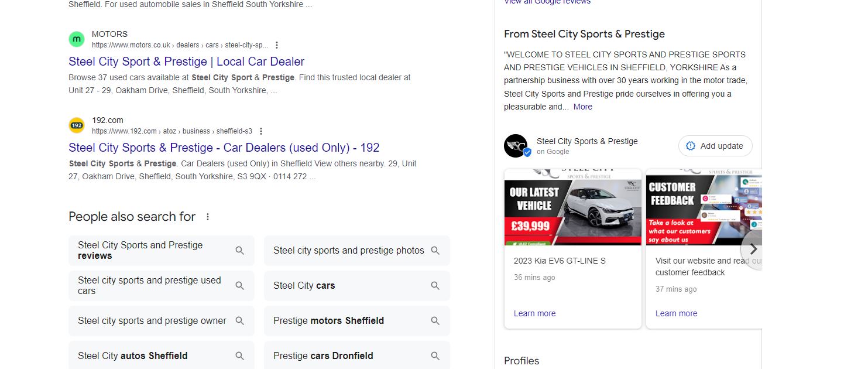Image resolution: width=868 pixels, height=369 pixels.
Task: Click next arrow on the posts carousel
Action: [753, 250]
